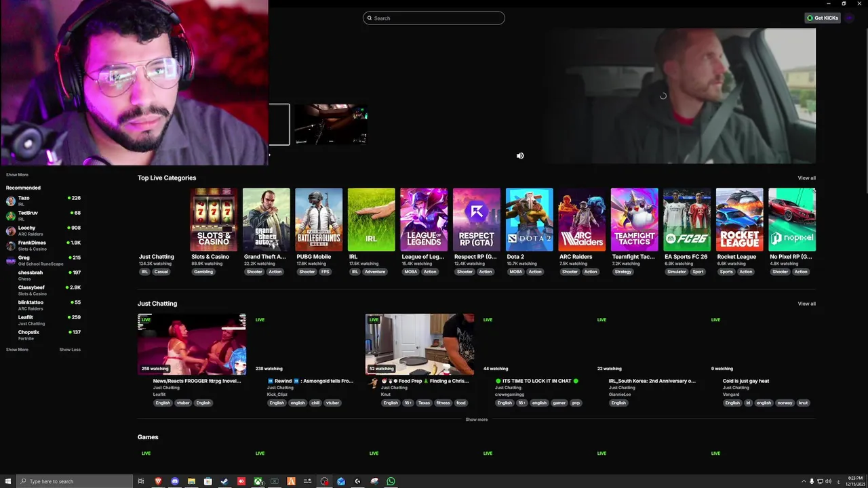Open File Explorer from the taskbar
Viewport: 868px width, 488px height.
pos(191,481)
